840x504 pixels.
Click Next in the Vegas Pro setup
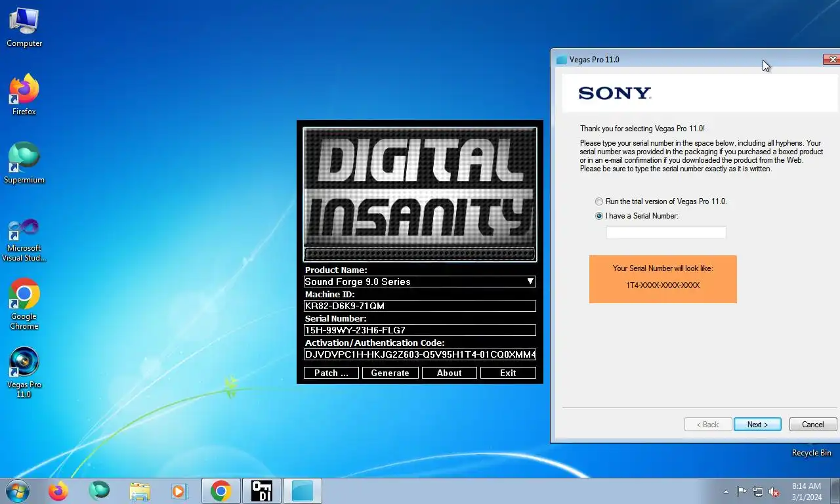tap(757, 425)
